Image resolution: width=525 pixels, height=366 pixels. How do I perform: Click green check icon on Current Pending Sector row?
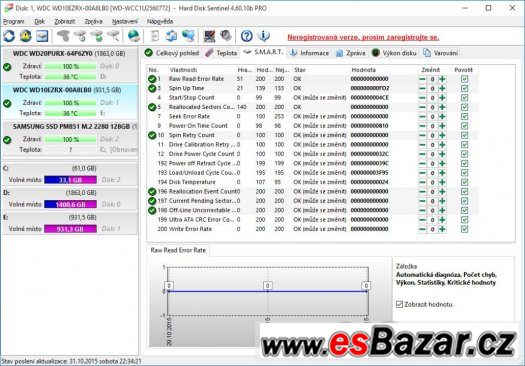tap(152, 201)
